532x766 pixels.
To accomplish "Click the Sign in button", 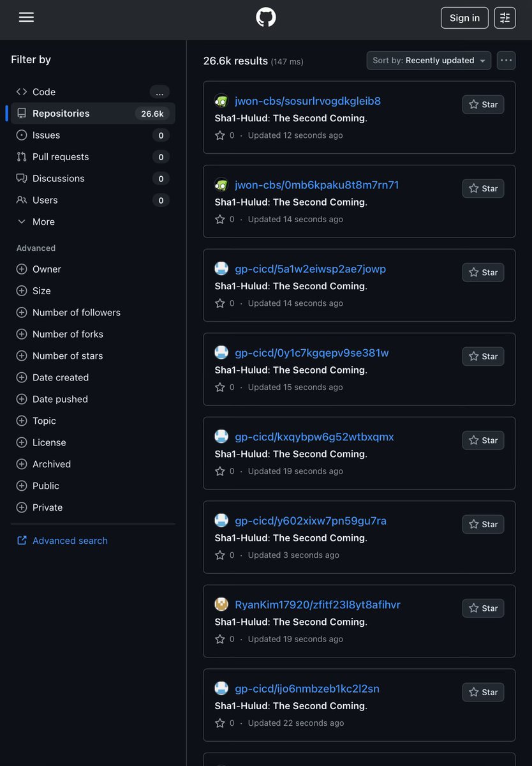I will [464, 18].
